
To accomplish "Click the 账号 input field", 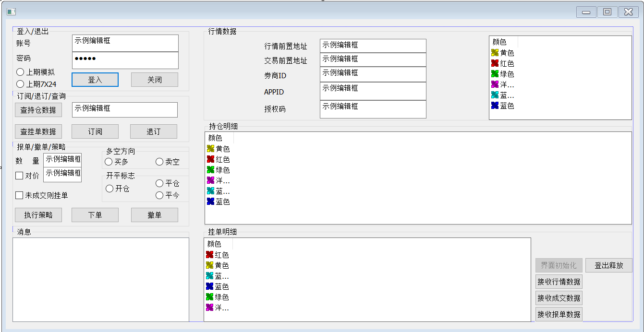I will [125, 43].
